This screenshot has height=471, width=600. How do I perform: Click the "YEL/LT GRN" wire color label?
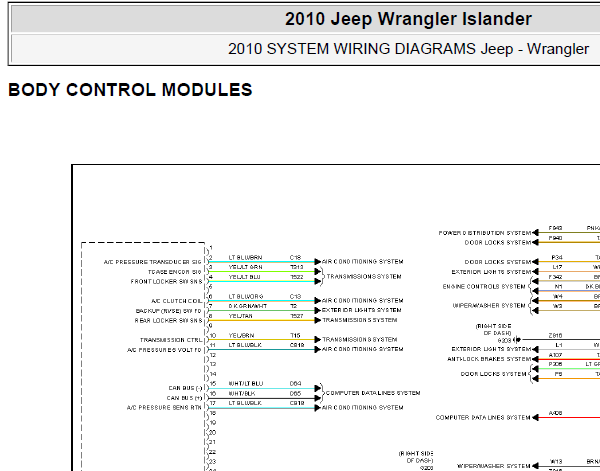tap(245, 267)
